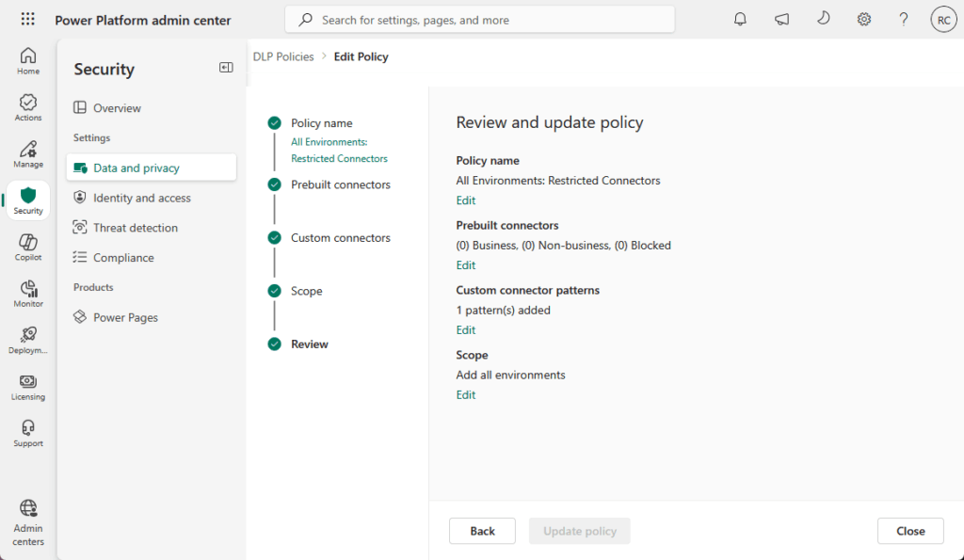This screenshot has height=560, width=964.
Task: Click the search magnifier icon
Action: 305,20
